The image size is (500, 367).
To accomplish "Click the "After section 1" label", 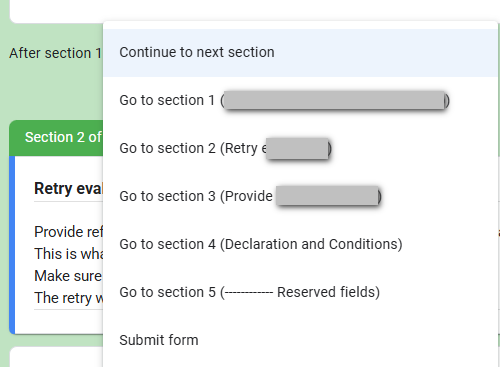I will [x=55, y=53].
